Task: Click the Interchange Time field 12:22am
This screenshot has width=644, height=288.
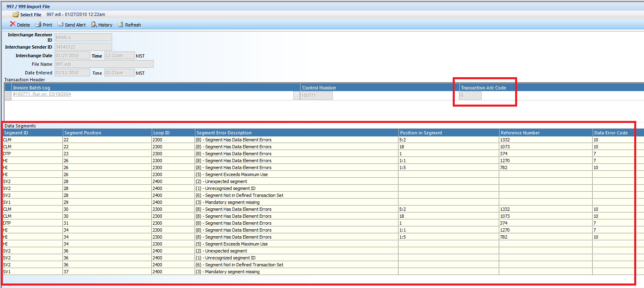Action: 120,56
